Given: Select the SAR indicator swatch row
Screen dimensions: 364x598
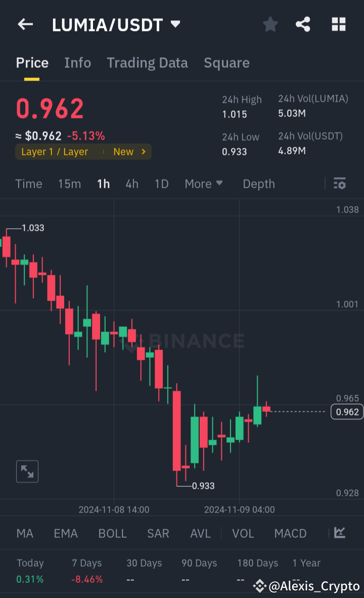Looking at the screenshot, I should 158,533.
